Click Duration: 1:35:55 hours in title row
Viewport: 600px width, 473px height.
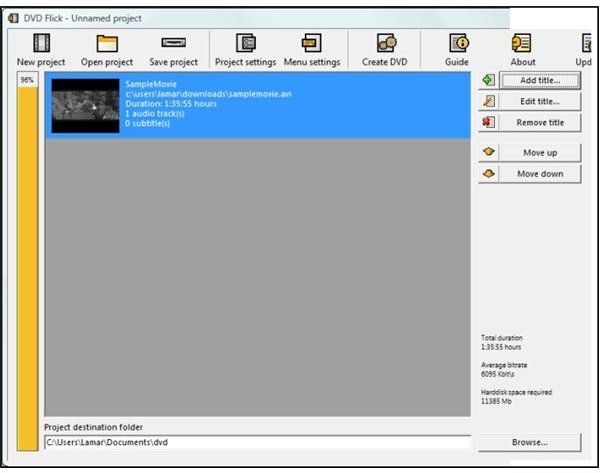point(171,104)
